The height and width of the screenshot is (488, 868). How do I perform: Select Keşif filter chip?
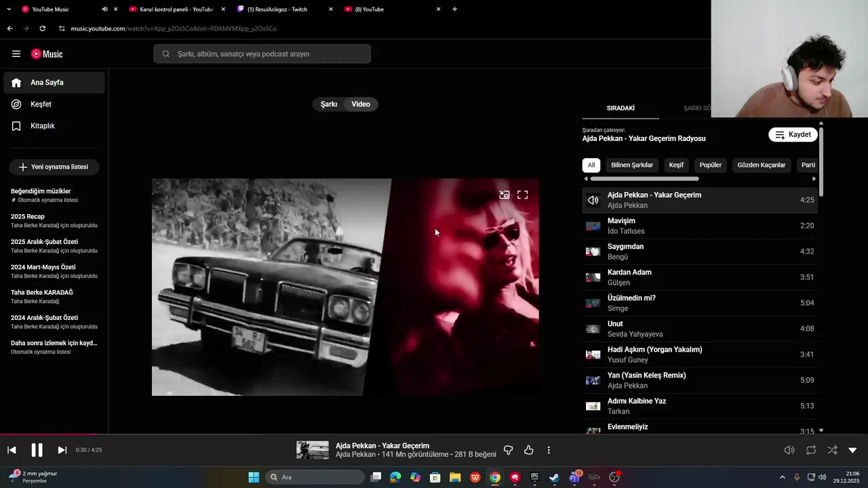(676, 165)
